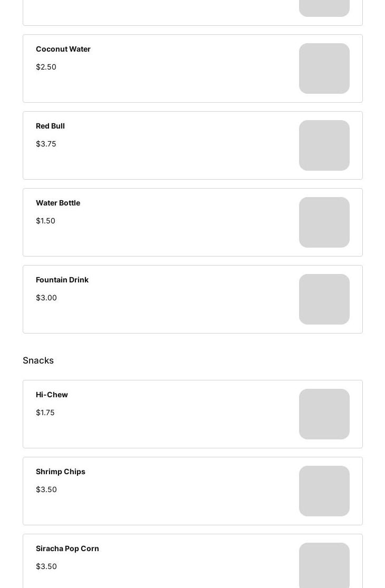The height and width of the screenshot is (588, 385).
Task: Open the Water Bottle thumbnail placeholder
Action: click(324, 222)
